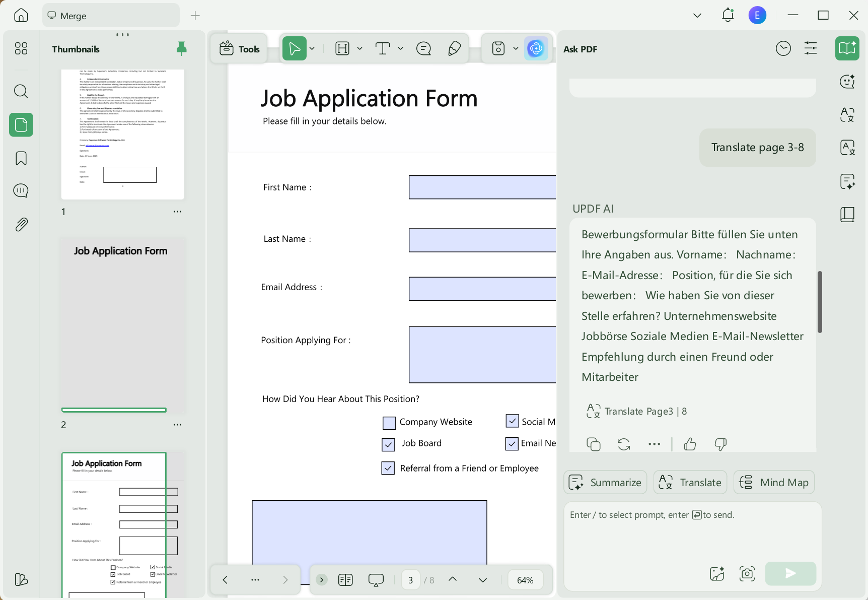Expand the select cursor tool dropdown arrow
The image size is (868, 600).
click(x=312, y=49)
